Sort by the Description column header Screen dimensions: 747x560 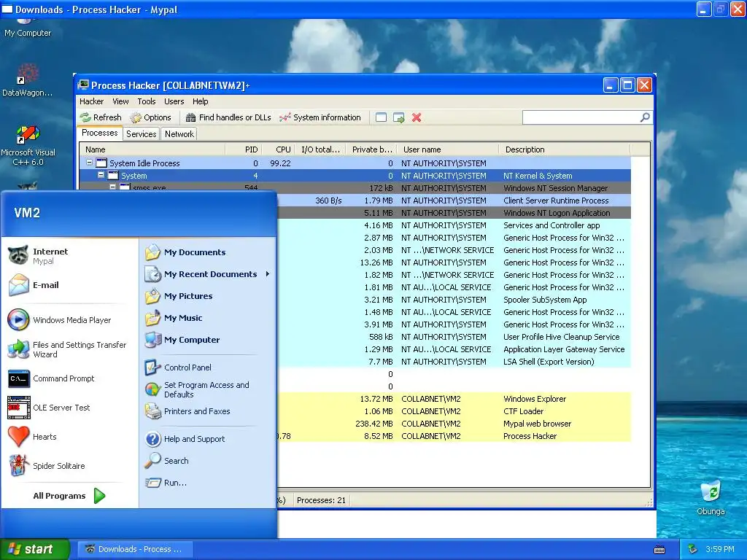point(565,149)
